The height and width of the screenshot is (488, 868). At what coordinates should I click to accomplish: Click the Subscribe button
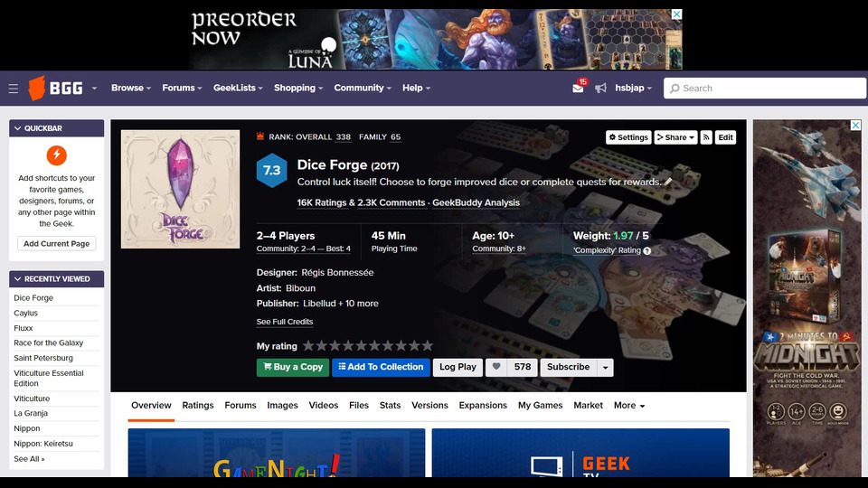(x=569, y=368)
